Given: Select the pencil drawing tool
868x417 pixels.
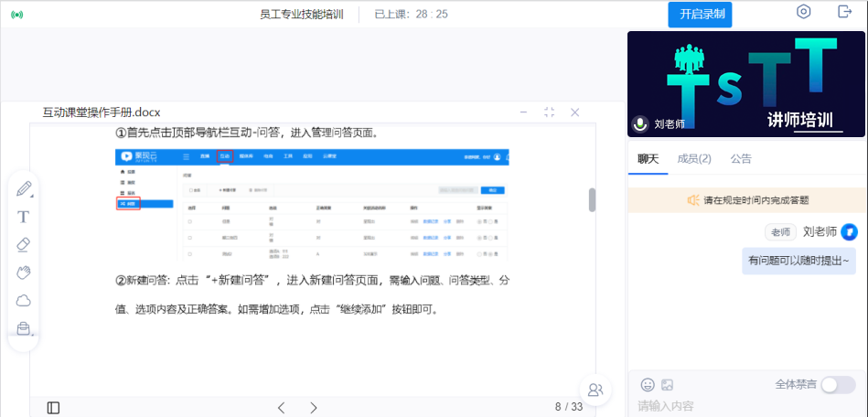Looking at the screenshot, I should 24,189.
